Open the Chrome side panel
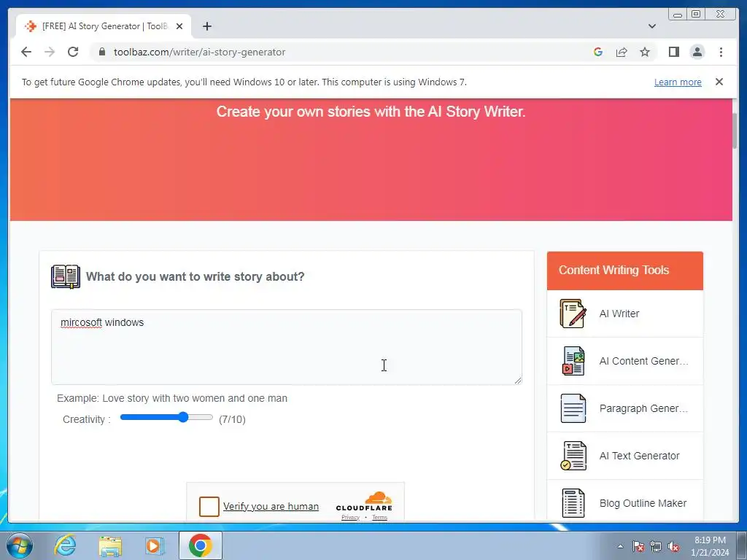This screenshot has width=747, height=560. 673,52
